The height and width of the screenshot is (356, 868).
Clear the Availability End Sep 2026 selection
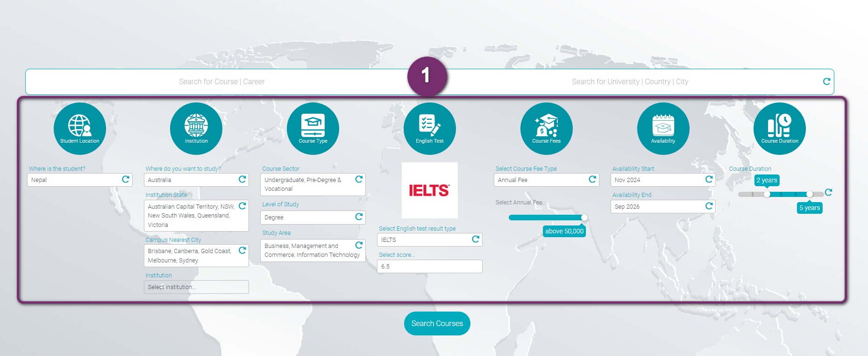[x=709, y=206]
